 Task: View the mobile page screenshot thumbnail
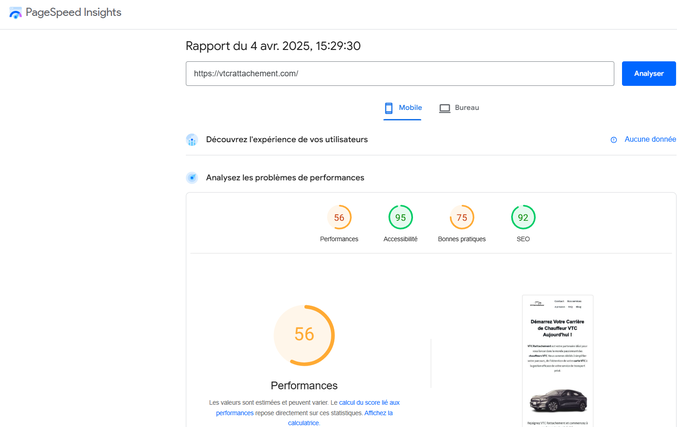click(557, 361)
